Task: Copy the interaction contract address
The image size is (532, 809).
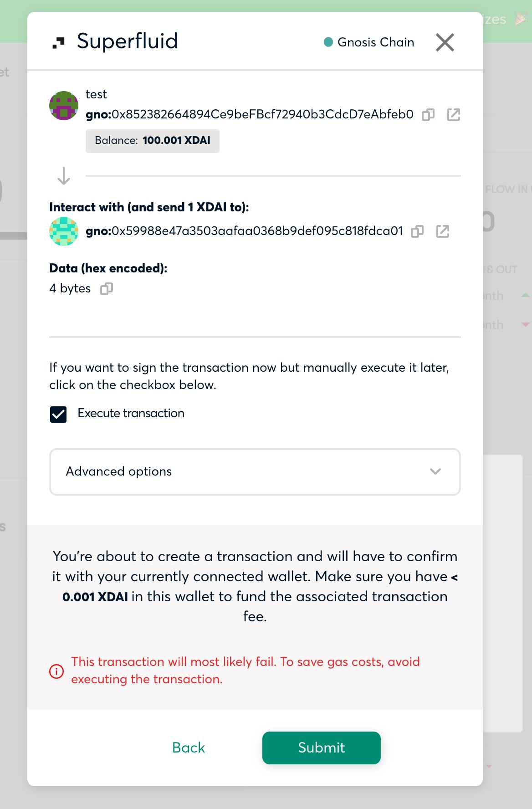Action: [417, 231]
